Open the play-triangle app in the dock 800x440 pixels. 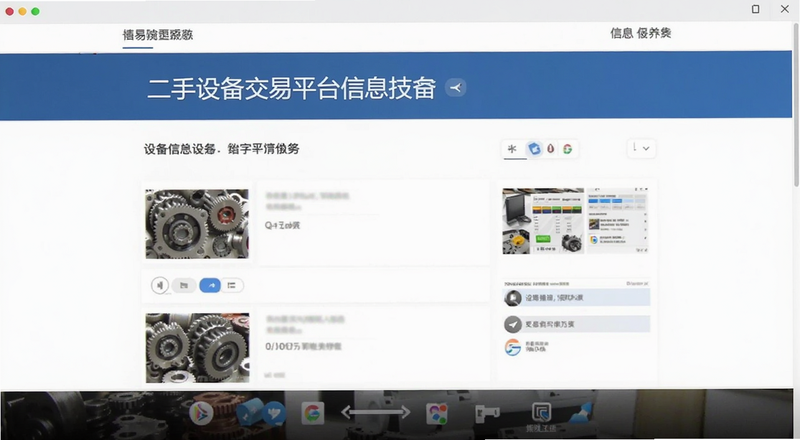[x=201, y=413]
